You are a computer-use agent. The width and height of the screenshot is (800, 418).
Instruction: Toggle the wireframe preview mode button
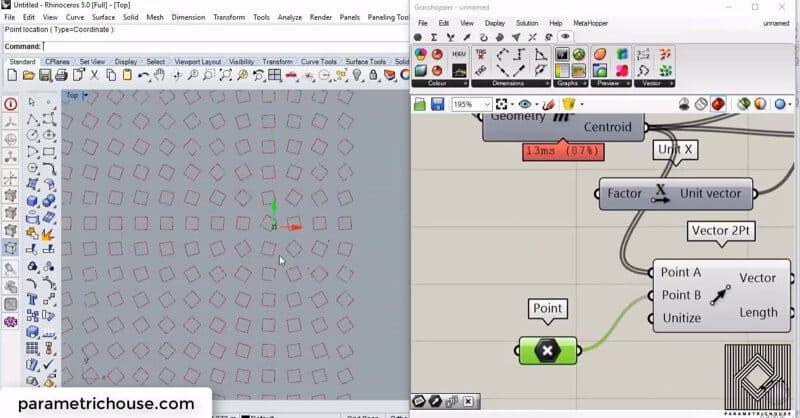[702, 104]
